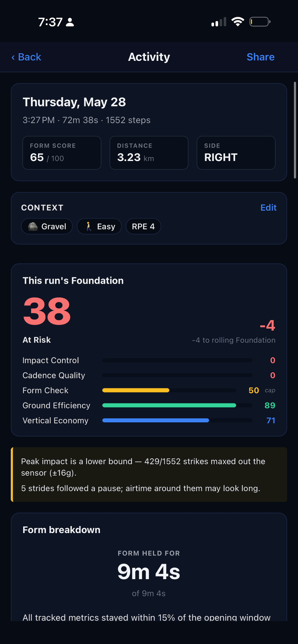Tap the walking person Easy icon

[x=88, y=226]
